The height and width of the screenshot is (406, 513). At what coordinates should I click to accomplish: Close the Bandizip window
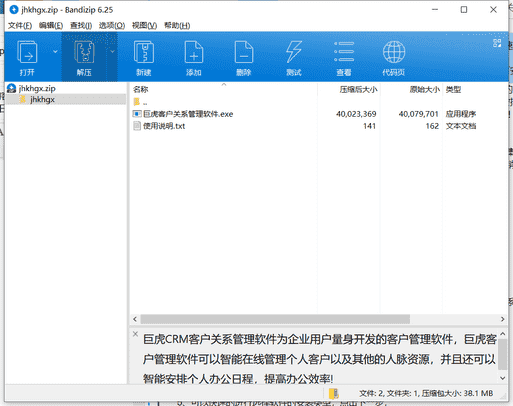[x=493, y=10]
